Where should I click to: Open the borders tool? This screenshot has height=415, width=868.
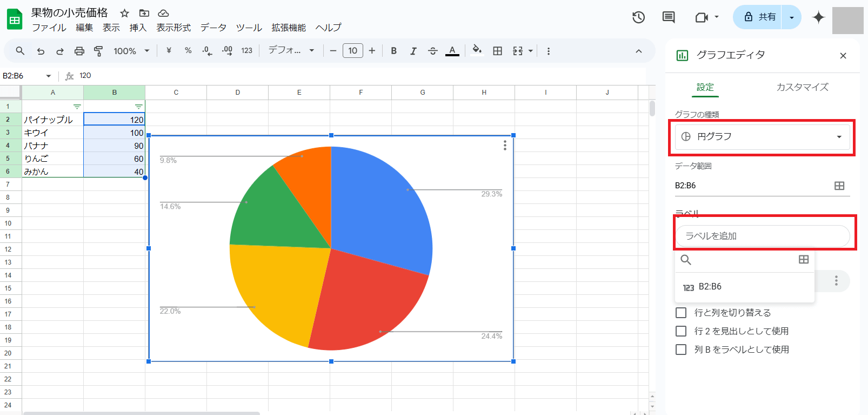[498, 51]
